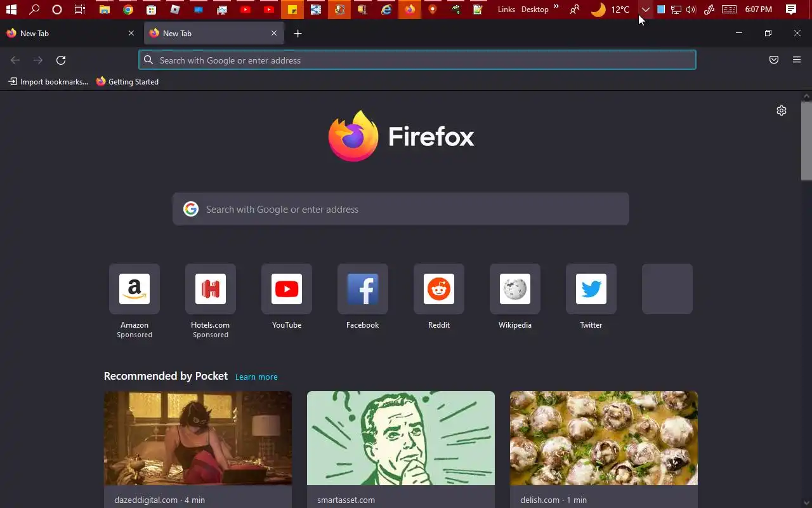Open the 6:07 PM clock
The width and height of the screenshot is (812, 508).
(x=758, y=10)
